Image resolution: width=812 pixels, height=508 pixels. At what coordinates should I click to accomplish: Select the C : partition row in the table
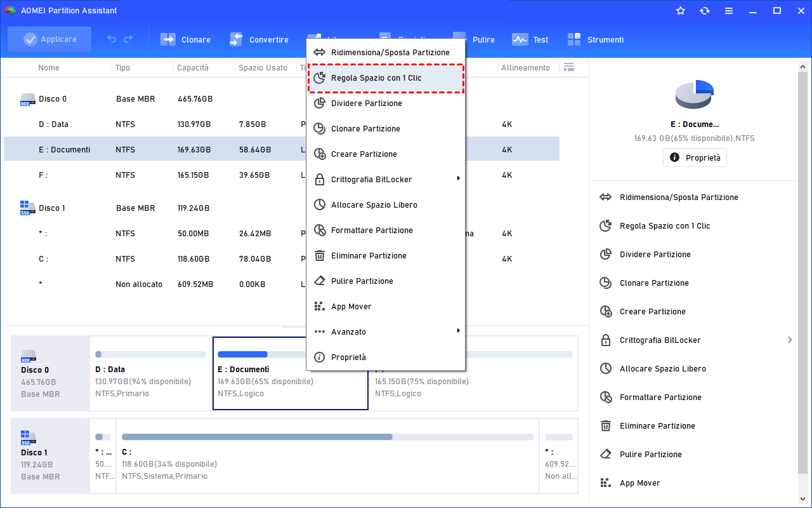(282, 259)
